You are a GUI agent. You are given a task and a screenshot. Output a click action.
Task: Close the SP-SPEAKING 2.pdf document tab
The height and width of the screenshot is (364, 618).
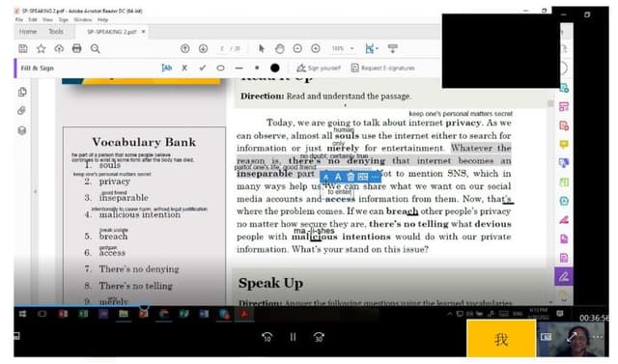144,32
